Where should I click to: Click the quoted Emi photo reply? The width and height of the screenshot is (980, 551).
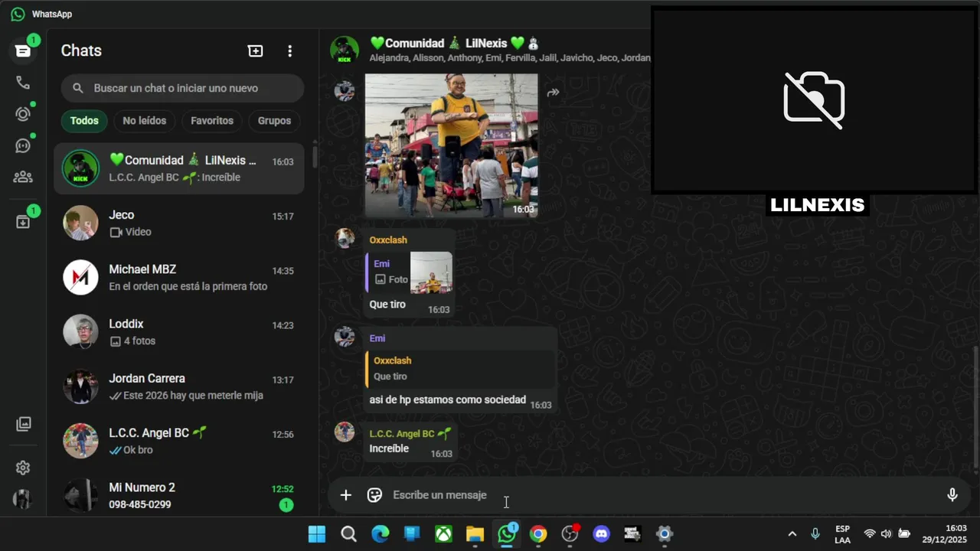409,272
